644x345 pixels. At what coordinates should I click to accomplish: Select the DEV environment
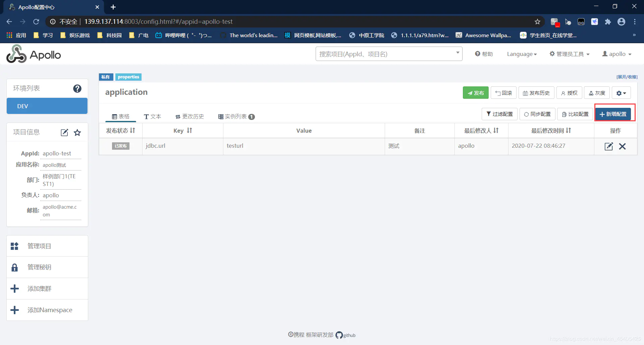pyautogui.click(x=47, y=106)
